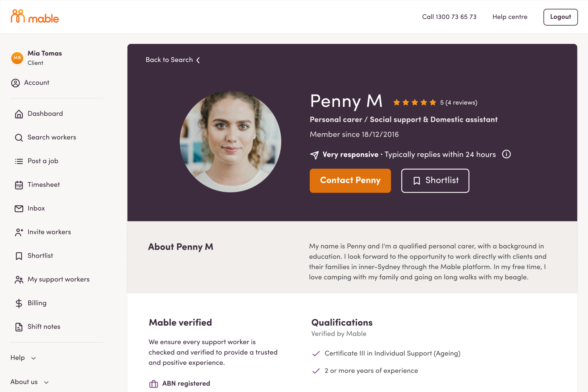Click the response time info icon
Viewport: 588px width, 392px height.
coord(506,154)
